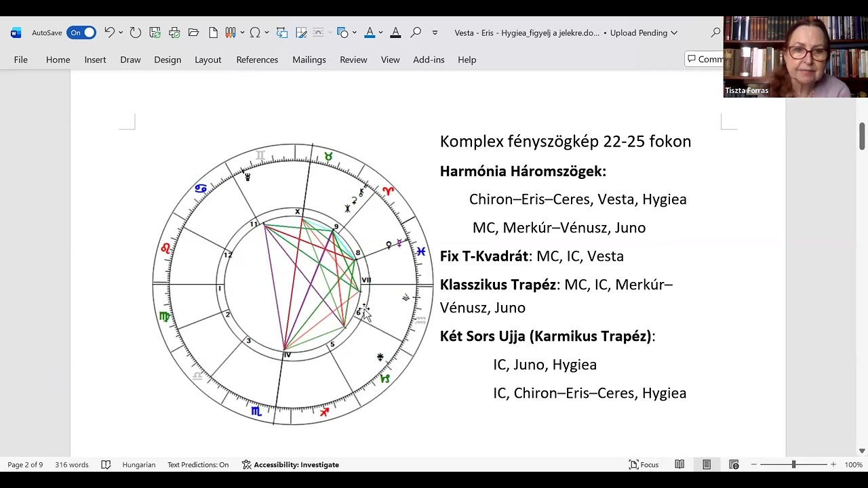Click the 'Fix T-Kvadrát' text line
Image resolution: width=868 pixels, height=488 pixels.
(x=532, y=256)
